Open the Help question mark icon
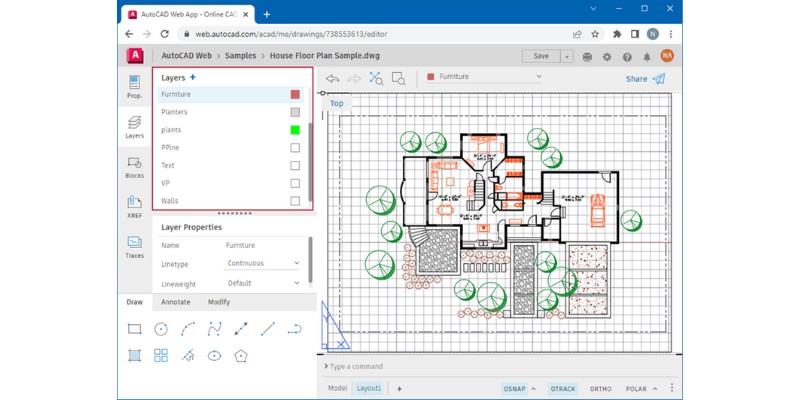Image resolution: width=800 pixels, height=400 pixels. coord(627,57)
